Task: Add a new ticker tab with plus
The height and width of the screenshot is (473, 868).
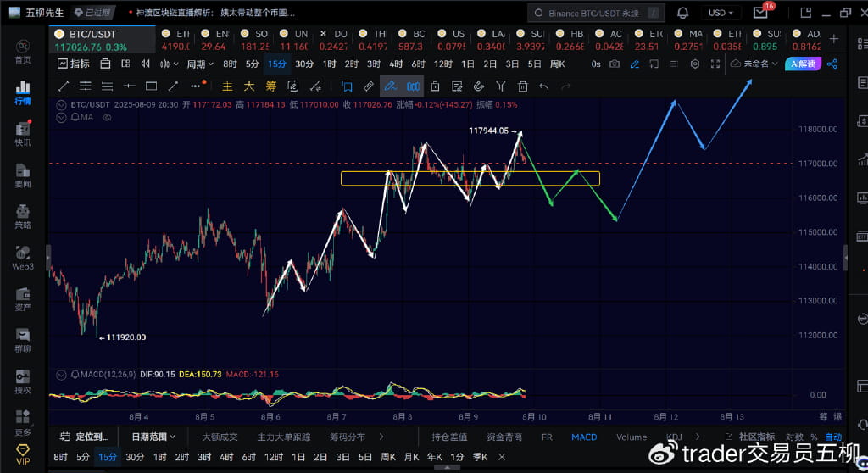Action: [x=834, y=39]
